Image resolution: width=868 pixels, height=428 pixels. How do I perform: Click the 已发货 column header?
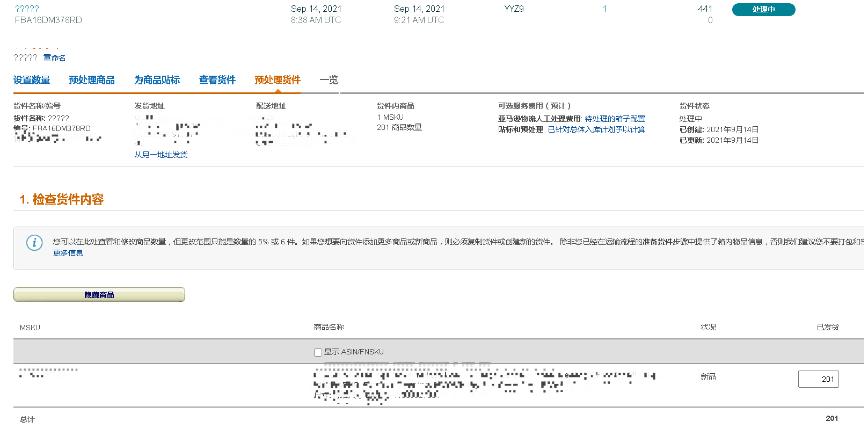pyautogui.click(x=827, y=327)
